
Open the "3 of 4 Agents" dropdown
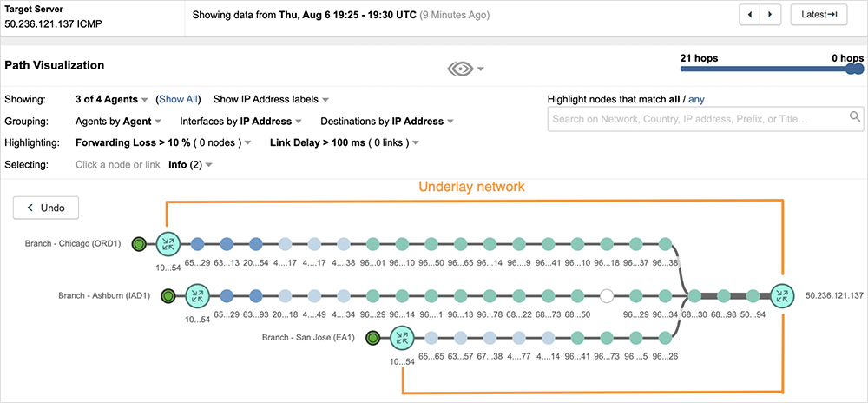[113, 99]
